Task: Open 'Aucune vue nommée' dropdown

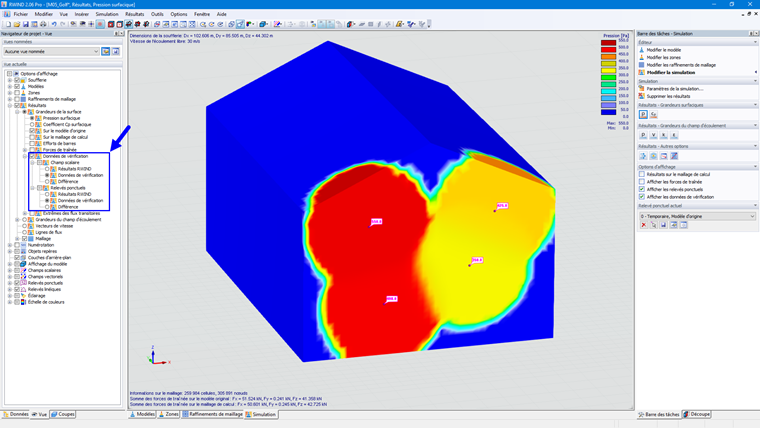Action: pyautogui.click(x=51, y=51)
